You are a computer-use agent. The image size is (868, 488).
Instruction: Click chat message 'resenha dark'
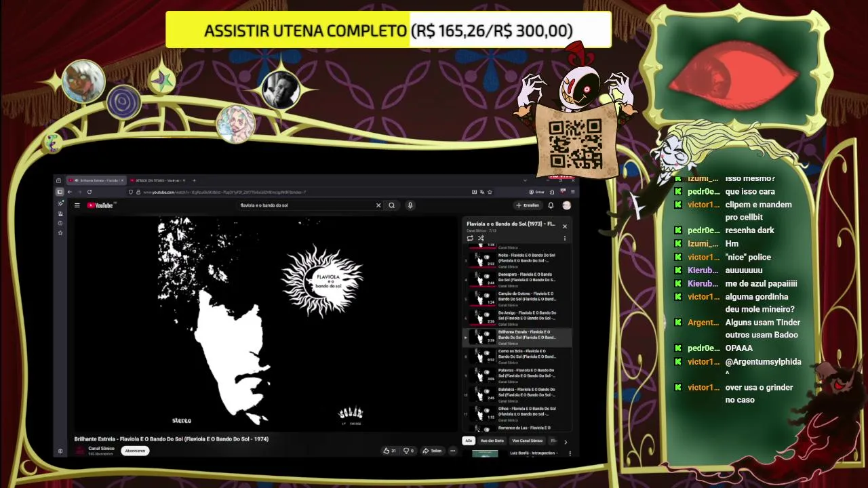coord(749,230)
